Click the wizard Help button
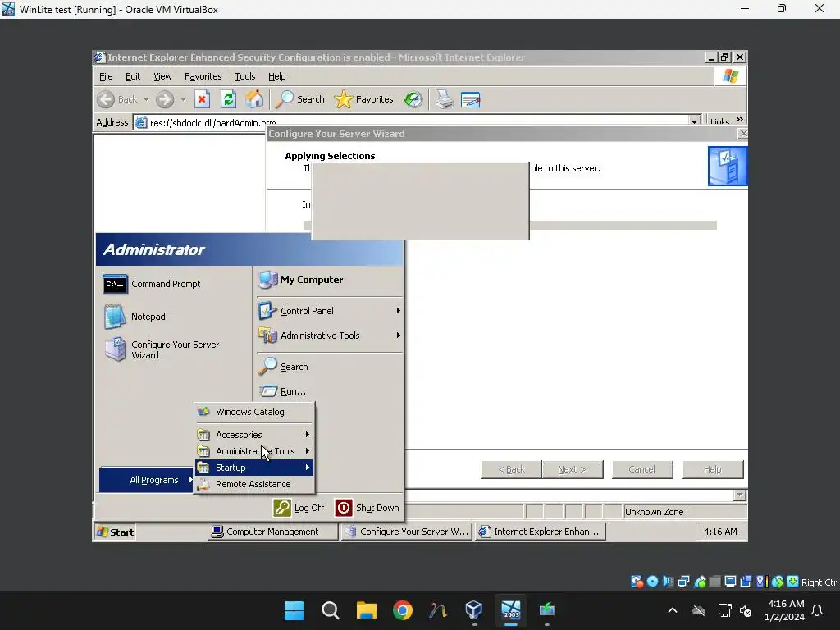The height and width of the screenshot is (630, 840). (x=713, y=469)
